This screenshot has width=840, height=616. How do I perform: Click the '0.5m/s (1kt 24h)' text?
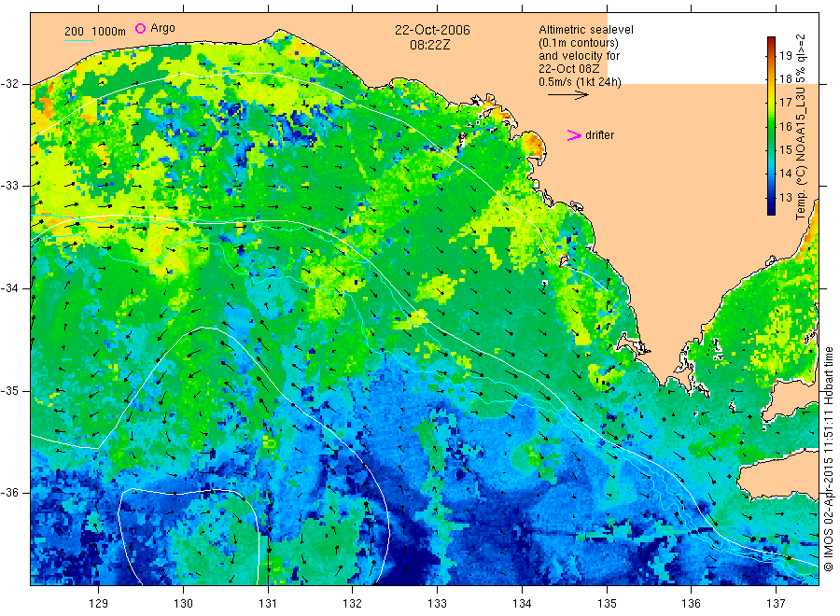(581, 82)
